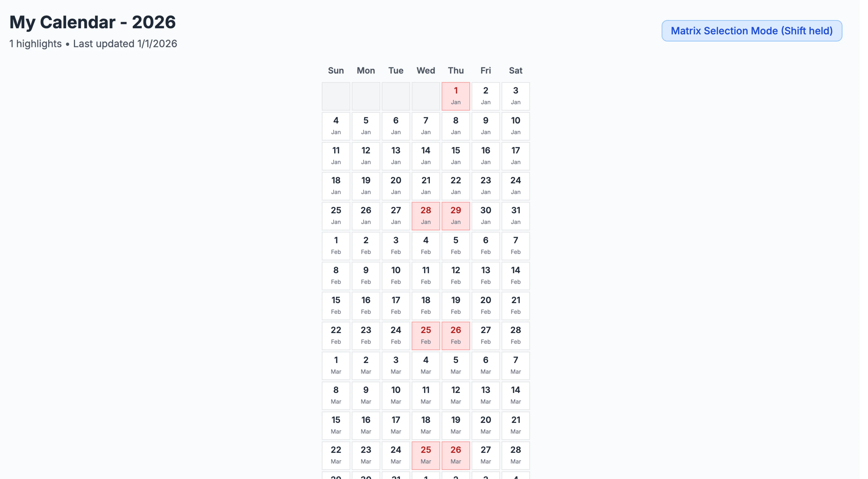Select the highlighted January 29 cell

pos(455,216)
